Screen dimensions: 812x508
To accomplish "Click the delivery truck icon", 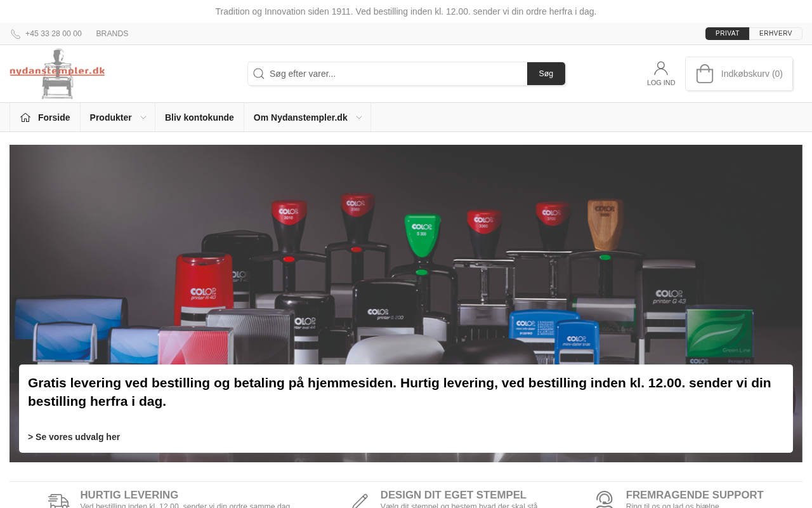I will 58,502.
